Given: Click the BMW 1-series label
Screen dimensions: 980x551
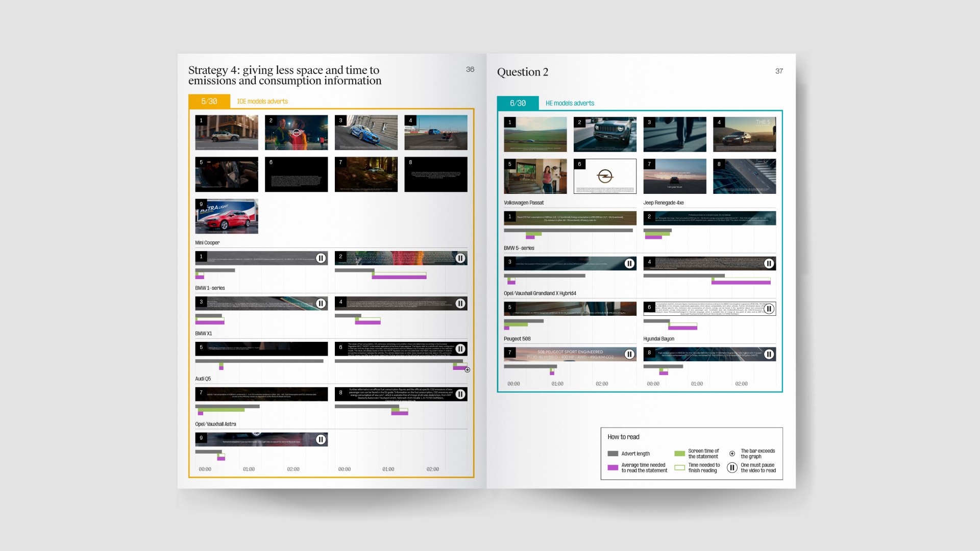Looking at the screenshot, I should tap(210, 288).
